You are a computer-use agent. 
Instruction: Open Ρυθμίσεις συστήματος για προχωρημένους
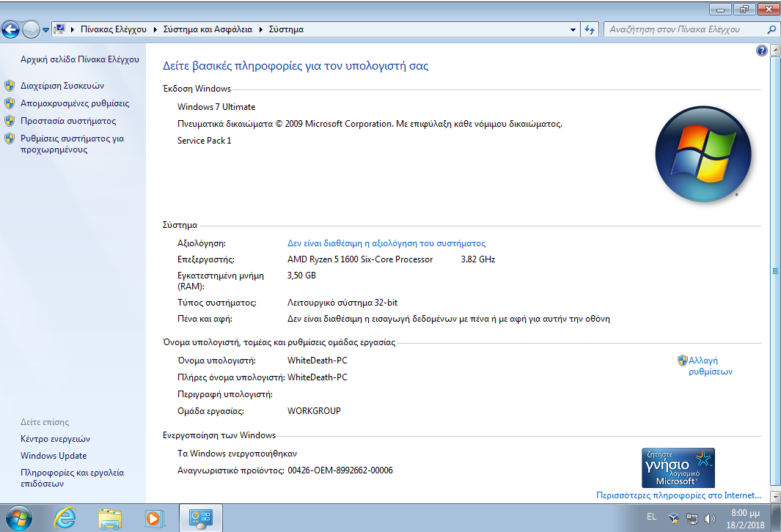[x=72, y=144]
